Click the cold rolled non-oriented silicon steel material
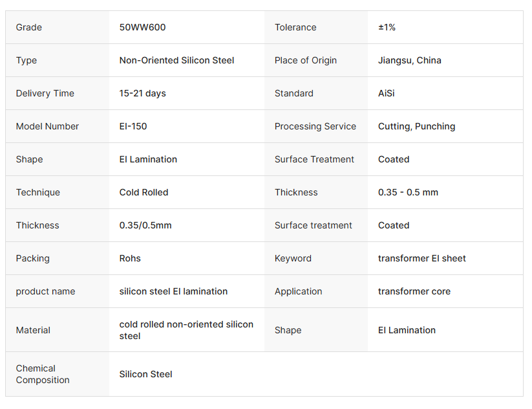 click(x=186, y=330)
